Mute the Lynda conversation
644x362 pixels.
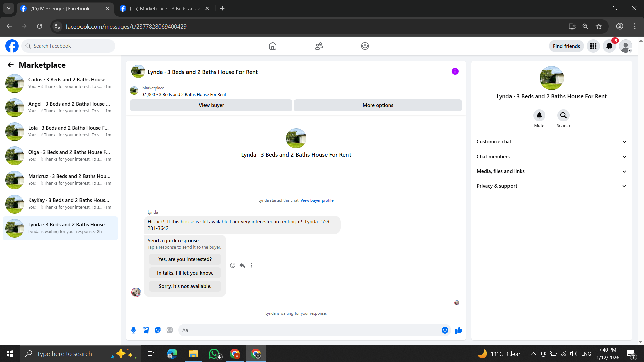539,115
